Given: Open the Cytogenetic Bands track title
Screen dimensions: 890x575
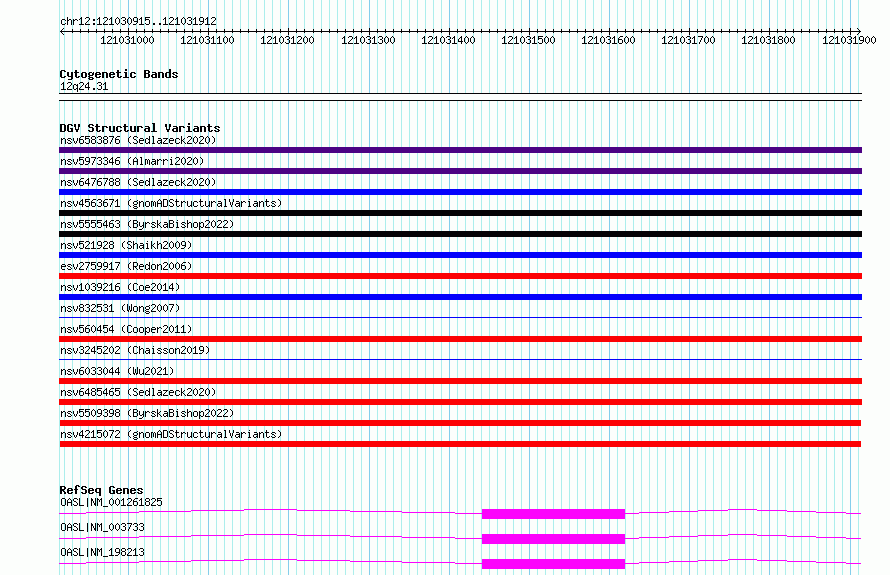Looking at the screenshot, I should [119, 74].
